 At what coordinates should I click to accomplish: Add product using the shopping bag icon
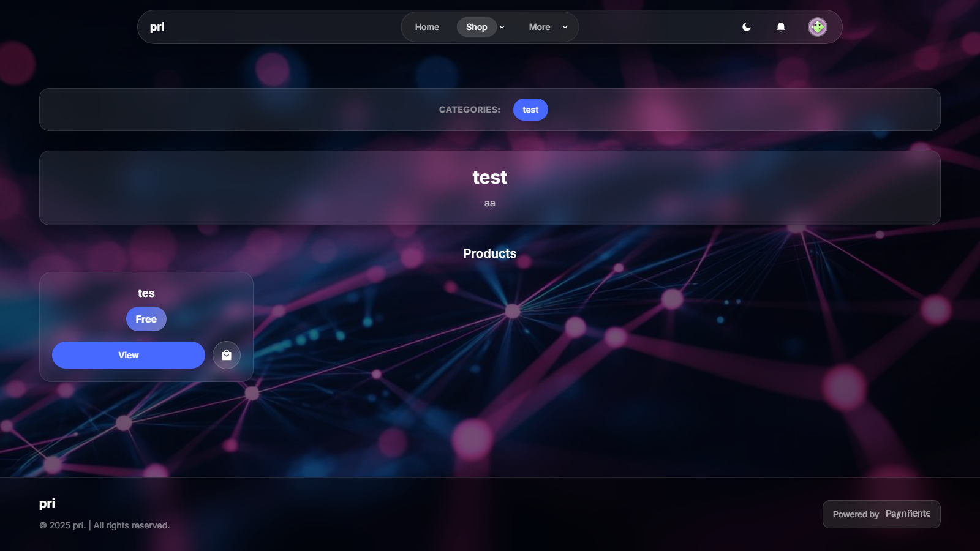227,355
